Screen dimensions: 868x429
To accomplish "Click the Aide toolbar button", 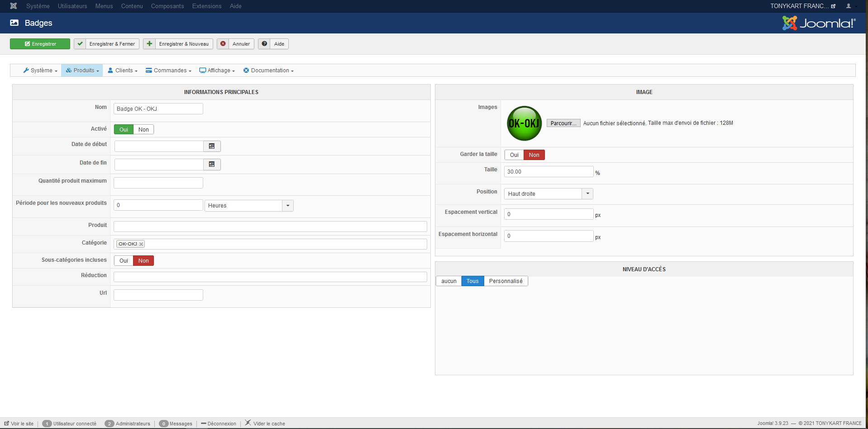I will [x=273, y=44].
